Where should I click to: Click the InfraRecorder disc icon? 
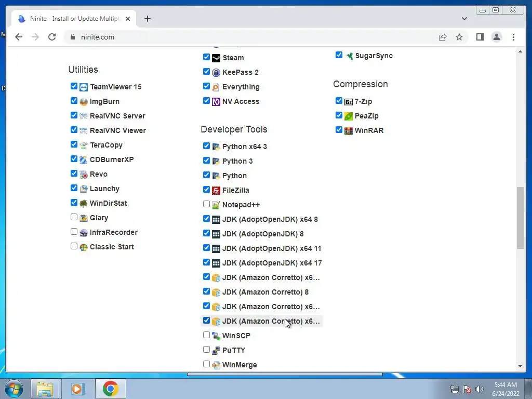tap(84, 233)
